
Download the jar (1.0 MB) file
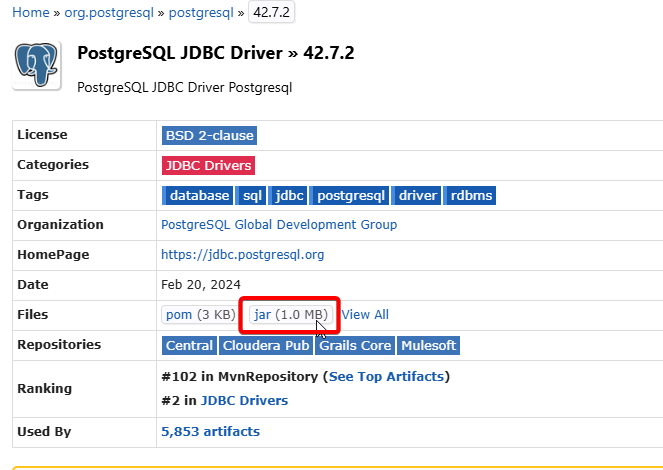click(291, 314)
